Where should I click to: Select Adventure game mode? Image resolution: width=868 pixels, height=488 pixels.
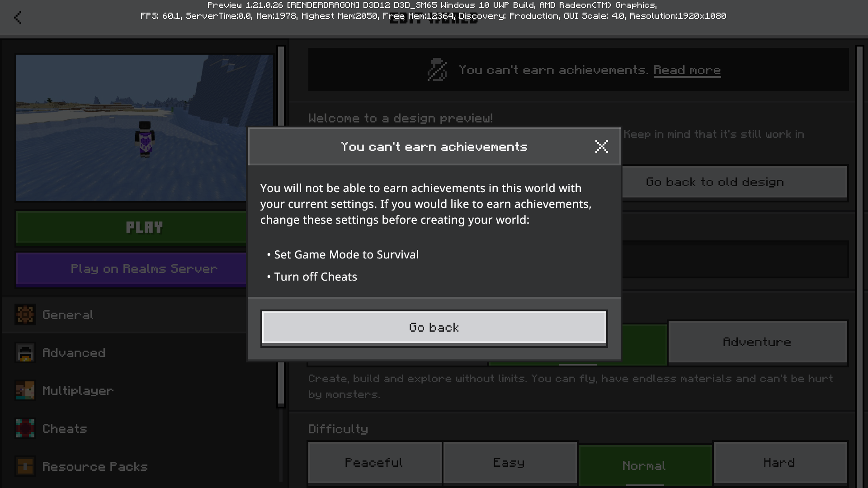[757, 342]
